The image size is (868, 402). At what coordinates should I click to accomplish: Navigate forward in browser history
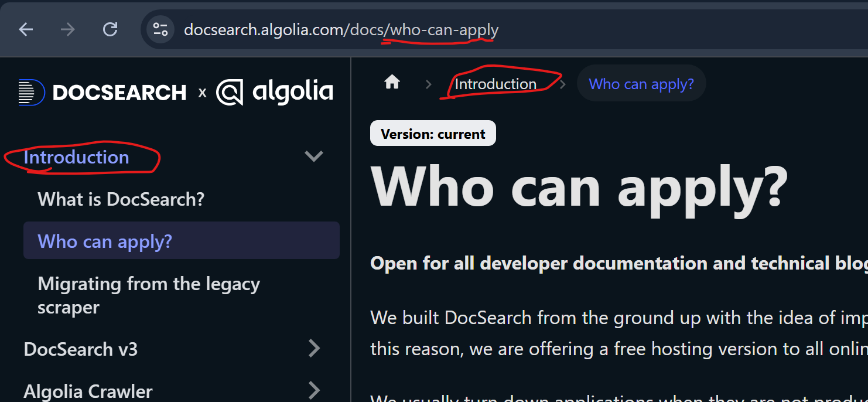click(68, 29)
